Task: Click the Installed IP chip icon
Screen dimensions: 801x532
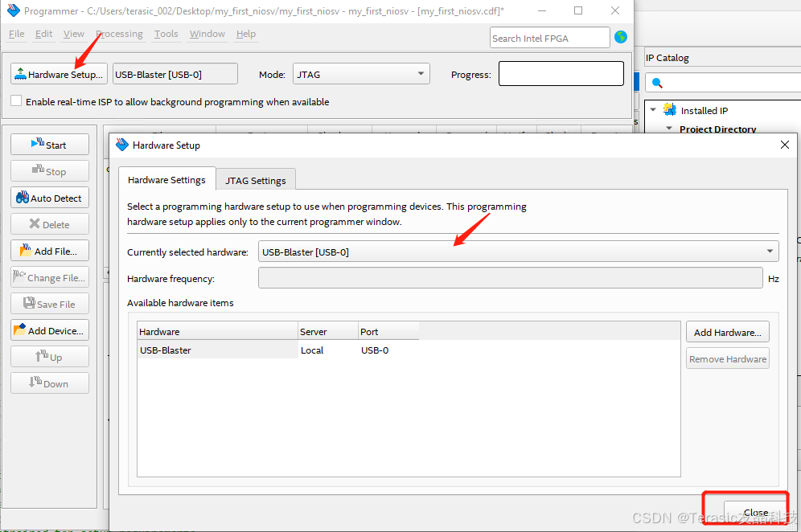Action: pos(670,109)
